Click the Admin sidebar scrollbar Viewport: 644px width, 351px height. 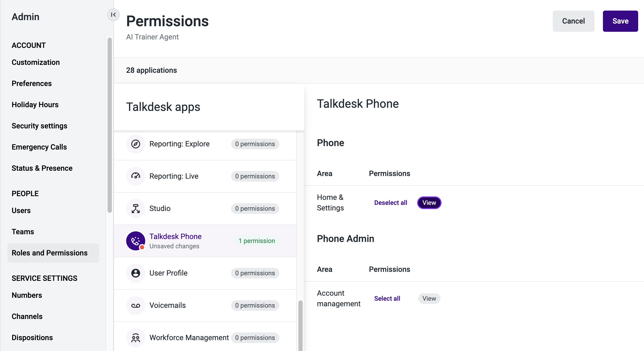(x=110, y=125)
